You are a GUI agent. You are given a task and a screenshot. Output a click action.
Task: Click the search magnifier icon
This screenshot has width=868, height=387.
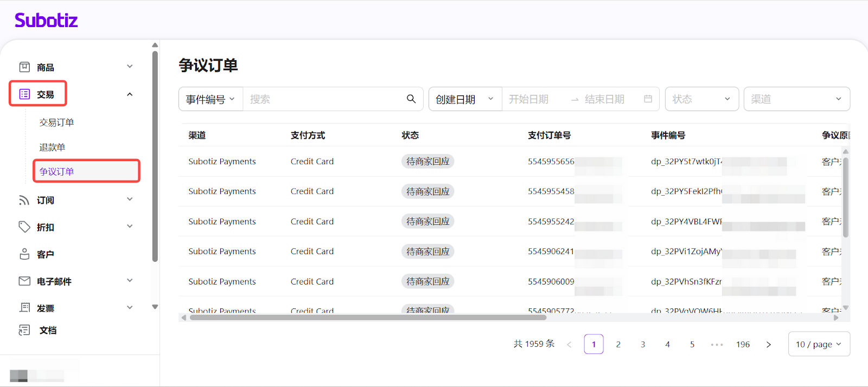coord(411,99)
